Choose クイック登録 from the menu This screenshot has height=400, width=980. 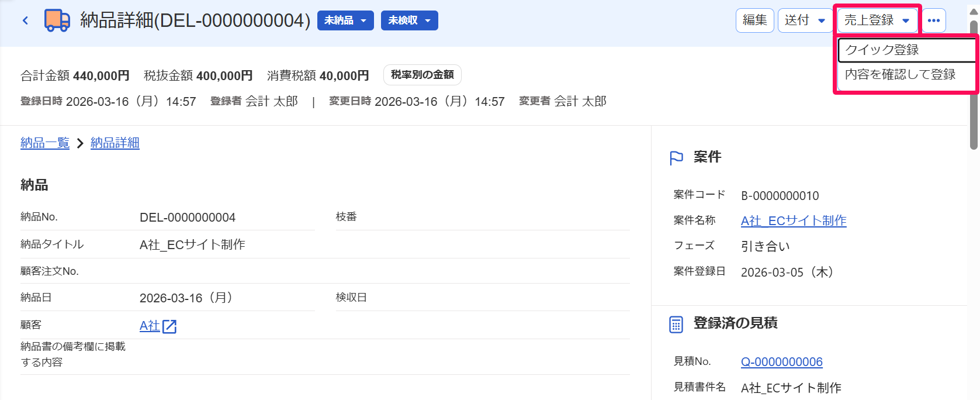[907, 50]
